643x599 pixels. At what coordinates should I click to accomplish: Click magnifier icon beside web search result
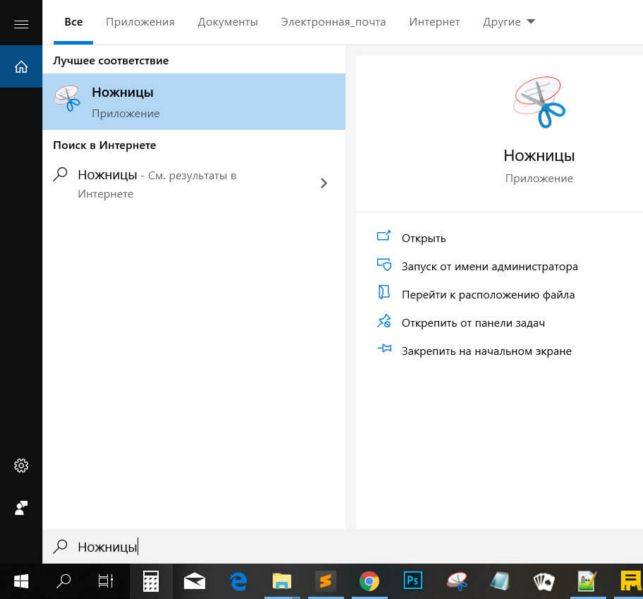(60, 174)
